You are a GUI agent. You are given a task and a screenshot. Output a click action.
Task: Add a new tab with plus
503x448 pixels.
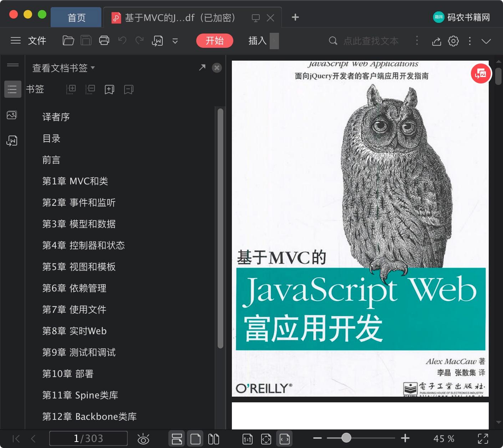(x=295, y=17)
